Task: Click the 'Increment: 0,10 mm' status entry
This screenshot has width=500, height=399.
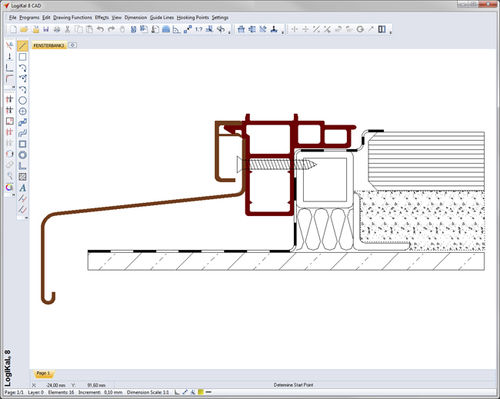Action: pyautogui.click(x=100, y=392)
